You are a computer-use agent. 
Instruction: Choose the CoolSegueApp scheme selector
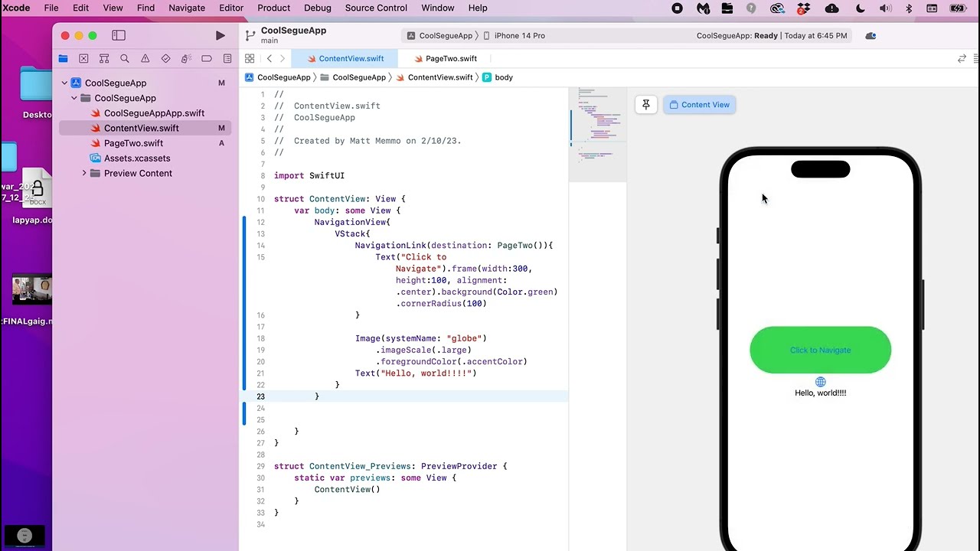(439, 35)
